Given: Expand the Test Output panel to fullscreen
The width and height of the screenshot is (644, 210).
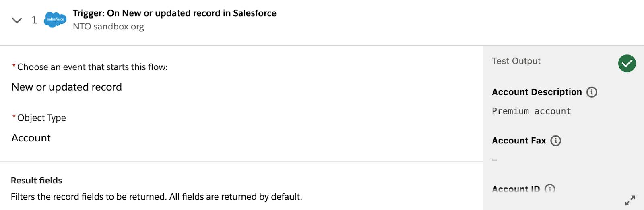Looking at the screenshot, I should (630, 200).
